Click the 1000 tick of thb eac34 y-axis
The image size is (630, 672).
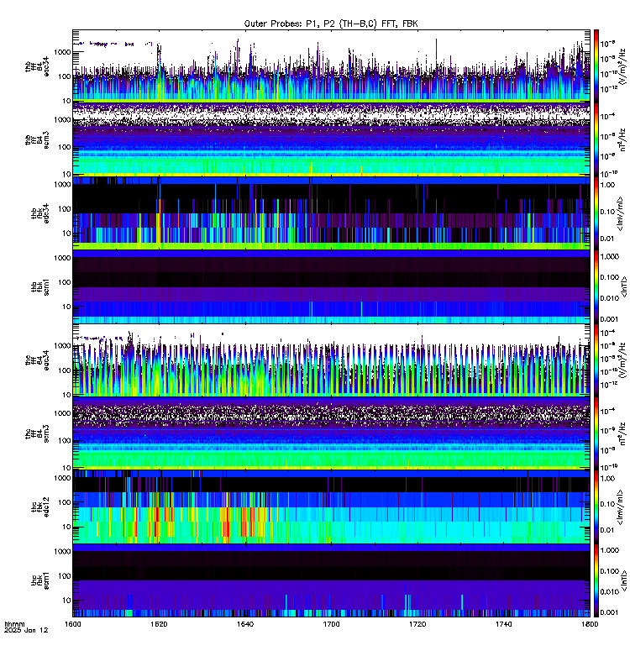coord(62,52)
